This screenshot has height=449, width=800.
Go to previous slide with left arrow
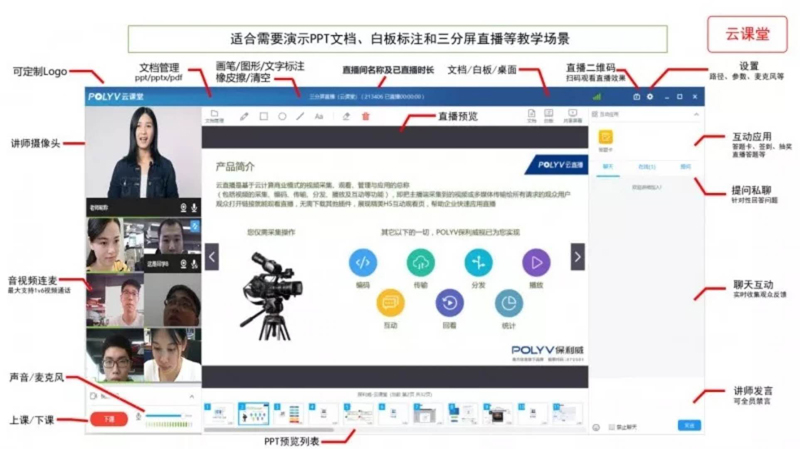click(x=212, y=257)
